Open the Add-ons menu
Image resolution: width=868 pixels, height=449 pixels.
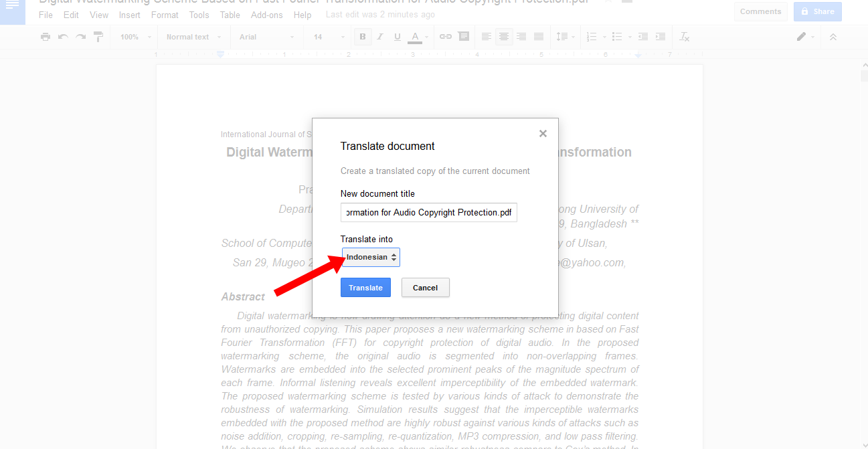(267, 15)
